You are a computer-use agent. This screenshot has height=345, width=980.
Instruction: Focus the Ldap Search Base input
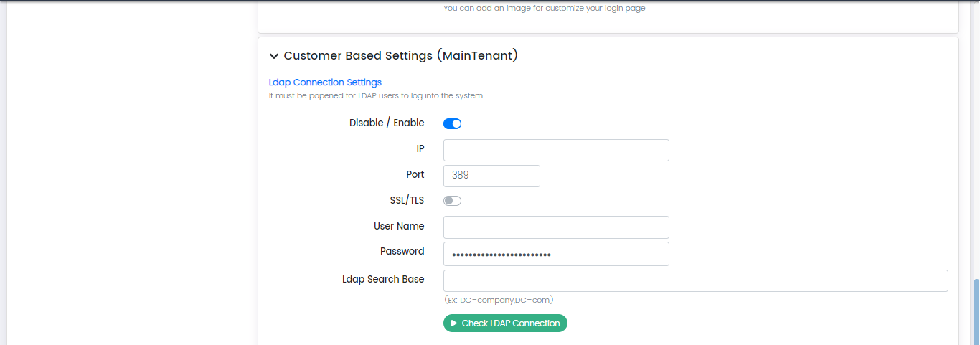click(x=695, y=280)
